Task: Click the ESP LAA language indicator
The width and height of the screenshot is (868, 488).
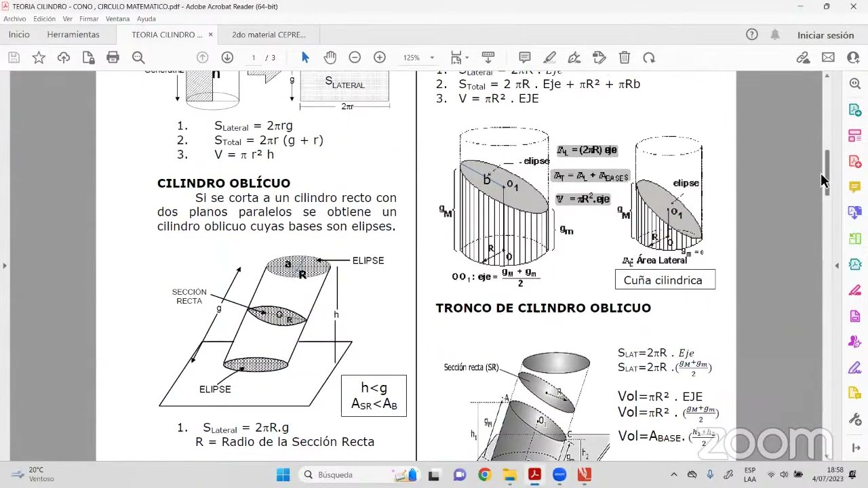Action: point(750,474)
